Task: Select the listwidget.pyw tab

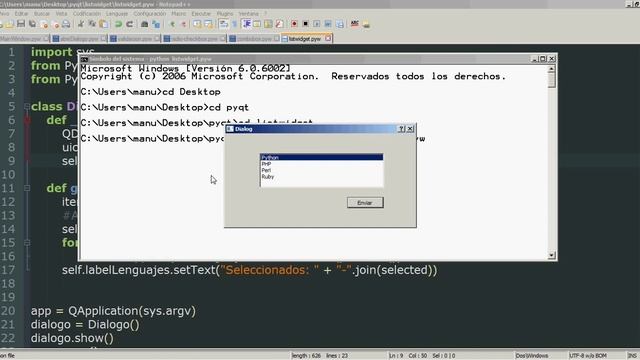Action: (x=307, y=39)
